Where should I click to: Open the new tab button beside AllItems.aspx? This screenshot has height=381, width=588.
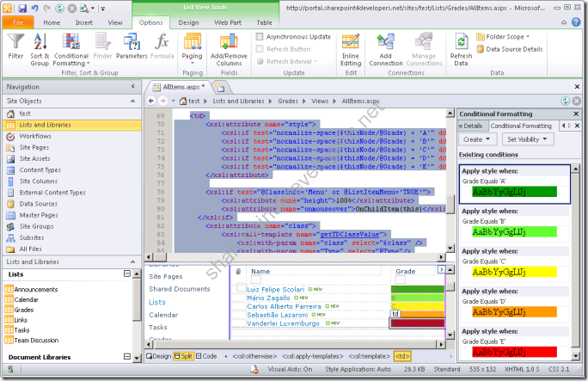point(220,88)
